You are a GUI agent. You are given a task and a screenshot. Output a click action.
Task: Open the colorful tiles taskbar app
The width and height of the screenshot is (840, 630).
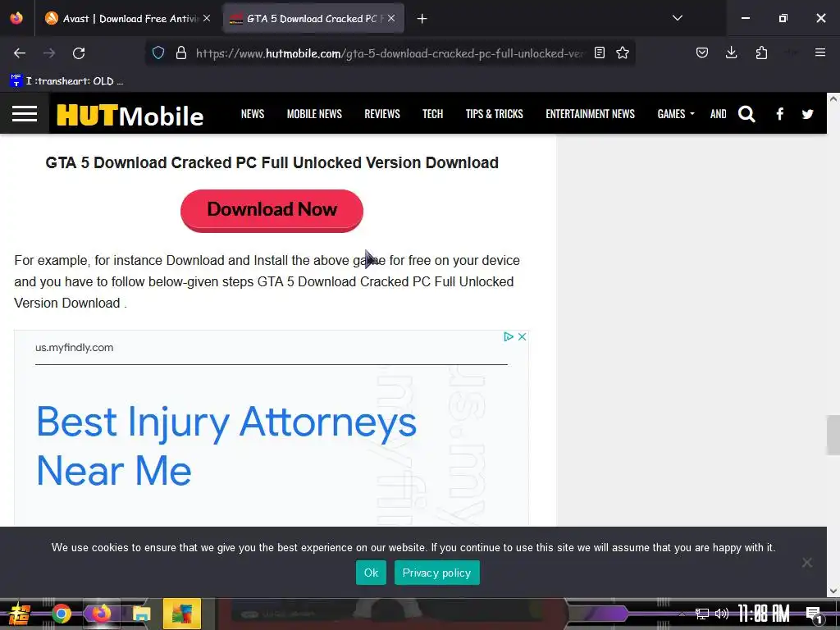(x=182, y=614)
